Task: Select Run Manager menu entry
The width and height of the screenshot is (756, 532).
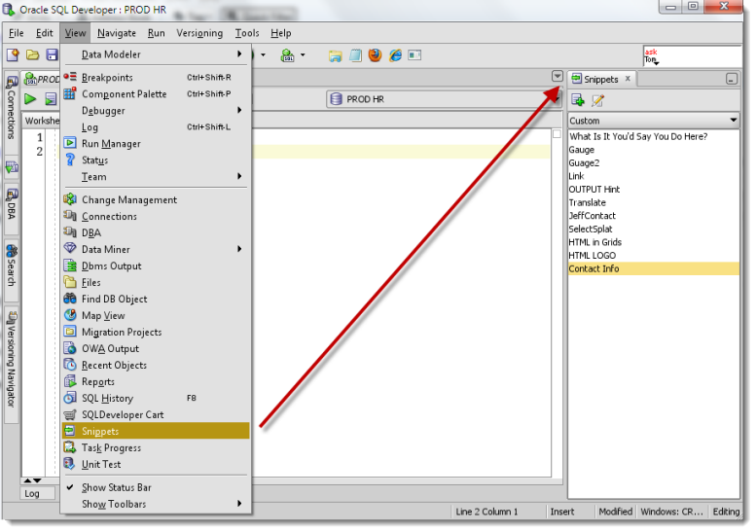Action: coord(156,144)
